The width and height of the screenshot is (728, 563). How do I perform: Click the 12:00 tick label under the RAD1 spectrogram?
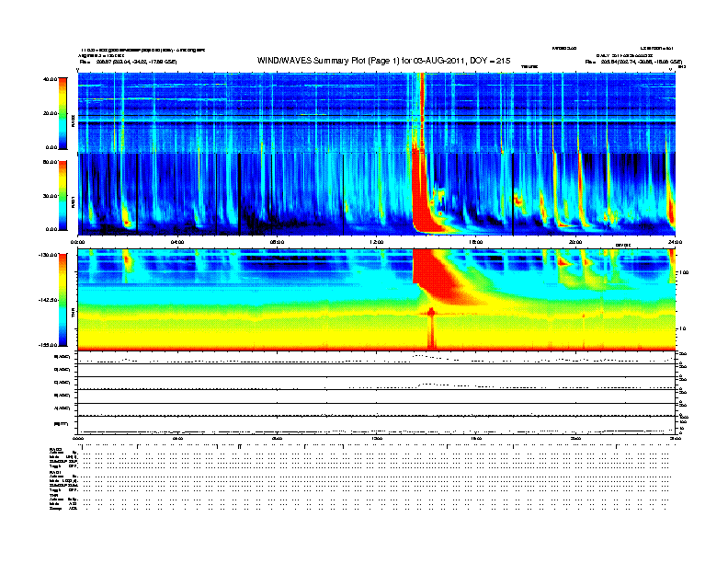pyautogui.click(x=377, y=242)
